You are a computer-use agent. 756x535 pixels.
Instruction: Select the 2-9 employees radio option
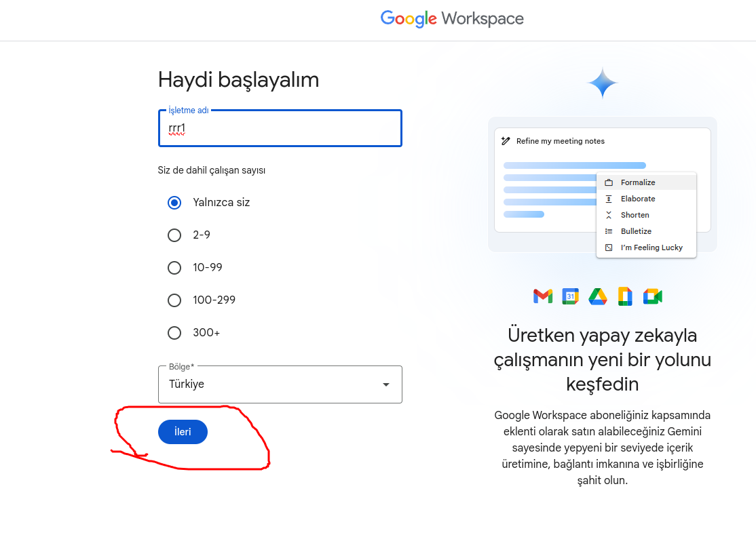point(174,235)
